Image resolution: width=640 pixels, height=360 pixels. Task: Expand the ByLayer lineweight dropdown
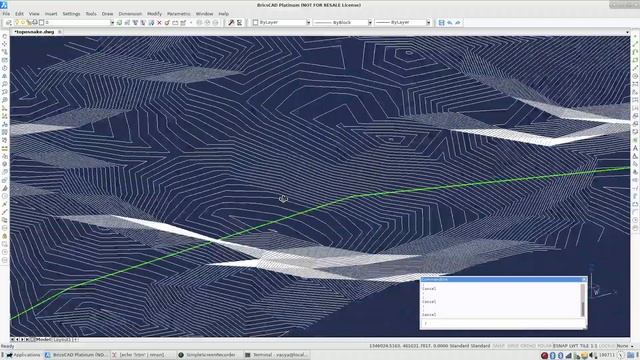428,22
